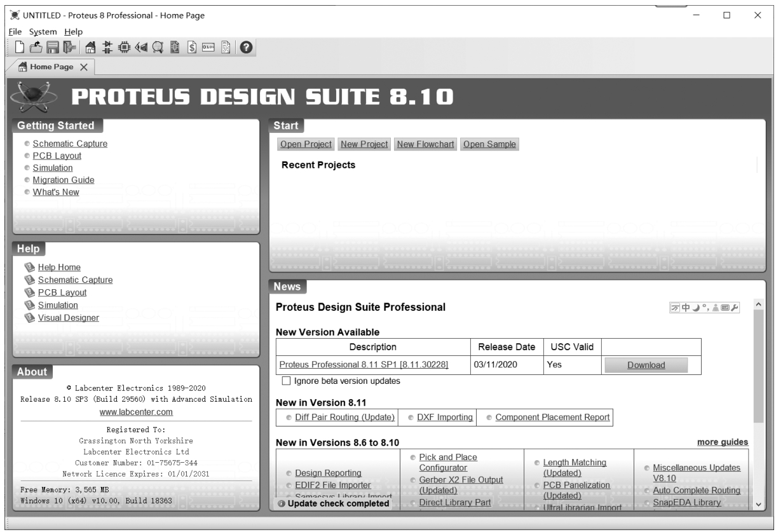Open the Gerber Viewer magnifier icon
The image size is (776, 532).
pyautogui.click(x=158, y=47)
